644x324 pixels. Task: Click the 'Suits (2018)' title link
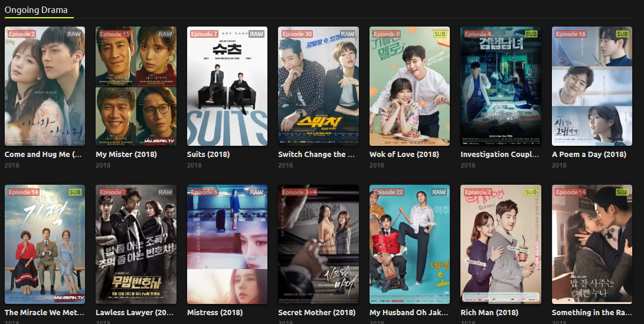pos(208,155)
